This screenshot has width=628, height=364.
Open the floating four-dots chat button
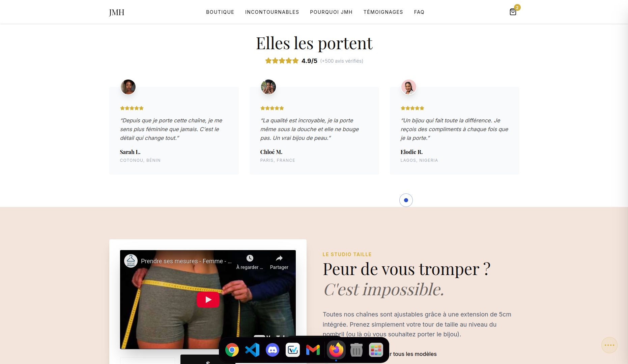609,345
